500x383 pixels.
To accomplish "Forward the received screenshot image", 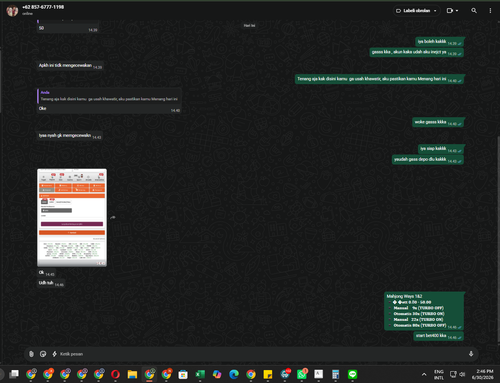I will pos(113,217).
